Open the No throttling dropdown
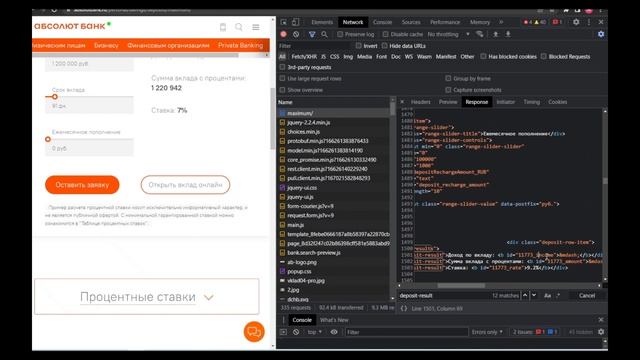Viewport: 640px width, 360px height. click(x=448, y=34)
